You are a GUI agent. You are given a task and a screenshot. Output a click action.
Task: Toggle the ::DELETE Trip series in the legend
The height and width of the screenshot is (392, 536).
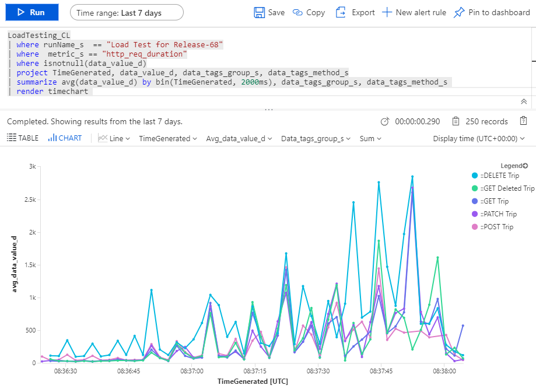[497, 176]
